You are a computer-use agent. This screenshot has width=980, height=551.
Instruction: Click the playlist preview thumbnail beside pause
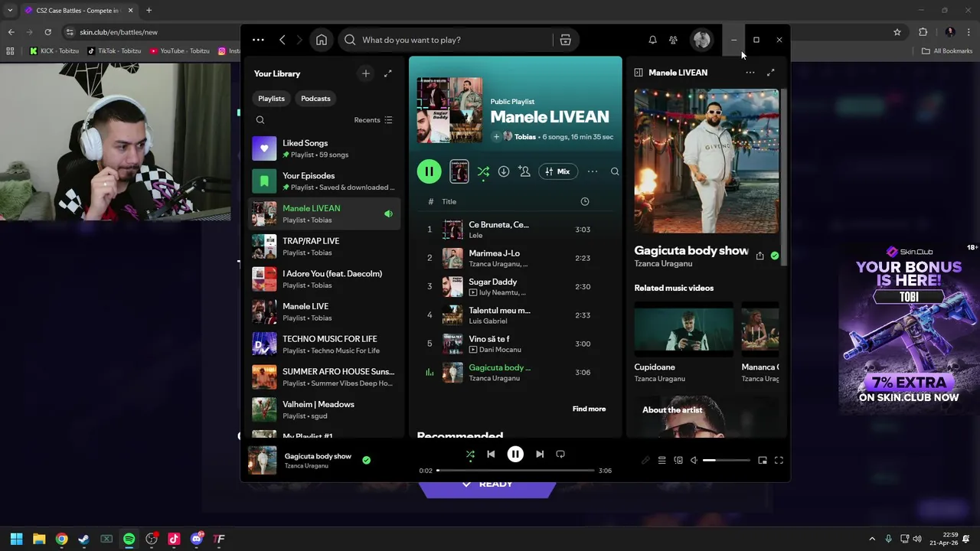pyautogui.click(x=459, y=171)
